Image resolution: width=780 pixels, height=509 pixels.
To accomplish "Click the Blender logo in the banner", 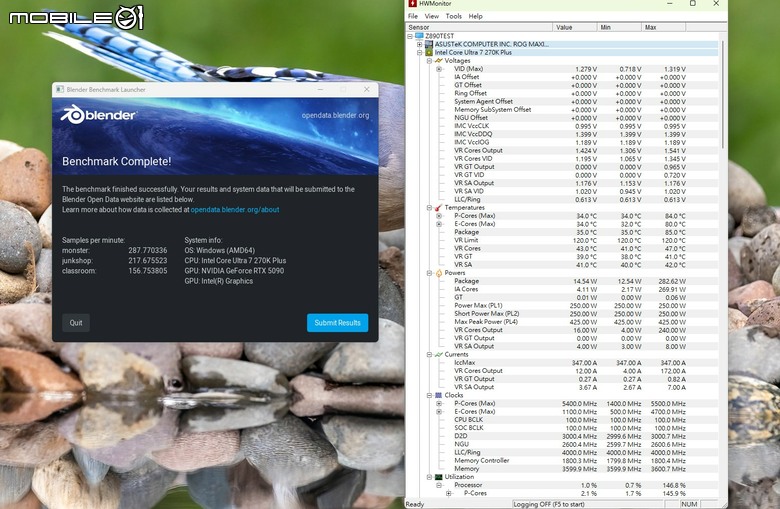I will pos(98,115).
